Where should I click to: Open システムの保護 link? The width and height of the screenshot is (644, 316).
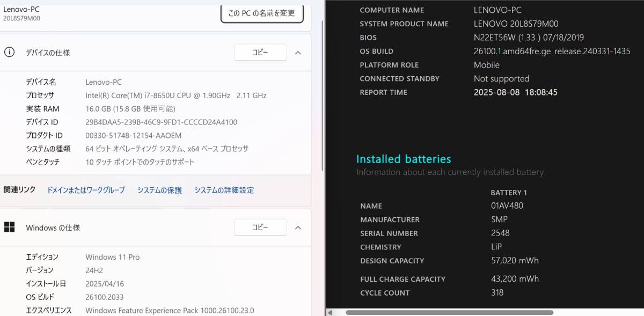coord(159,190)
